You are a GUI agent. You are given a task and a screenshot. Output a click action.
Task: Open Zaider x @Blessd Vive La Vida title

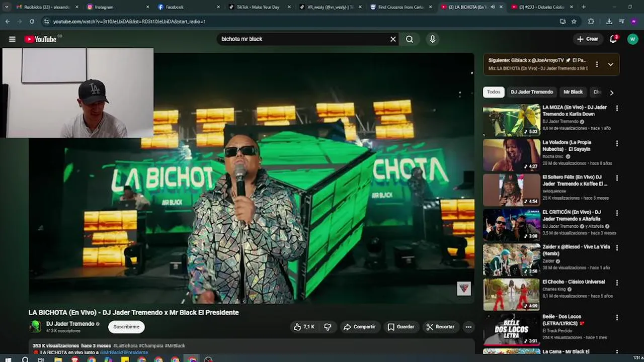(x=576, y=250)
